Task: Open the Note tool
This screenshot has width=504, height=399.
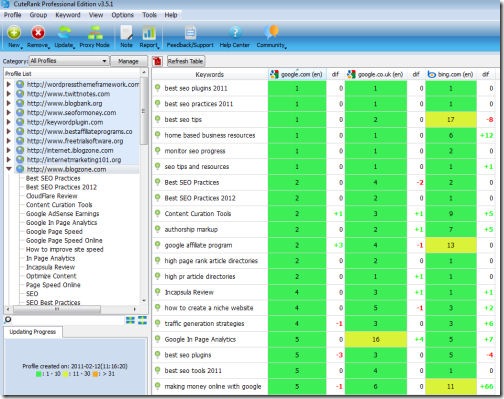Action: pos(126,33)
